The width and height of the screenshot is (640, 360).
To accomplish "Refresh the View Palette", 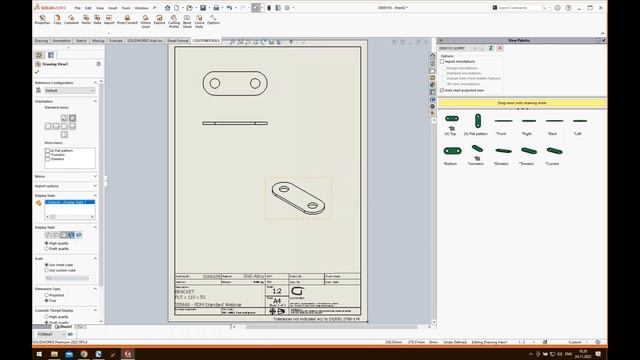I will (491, 48).
